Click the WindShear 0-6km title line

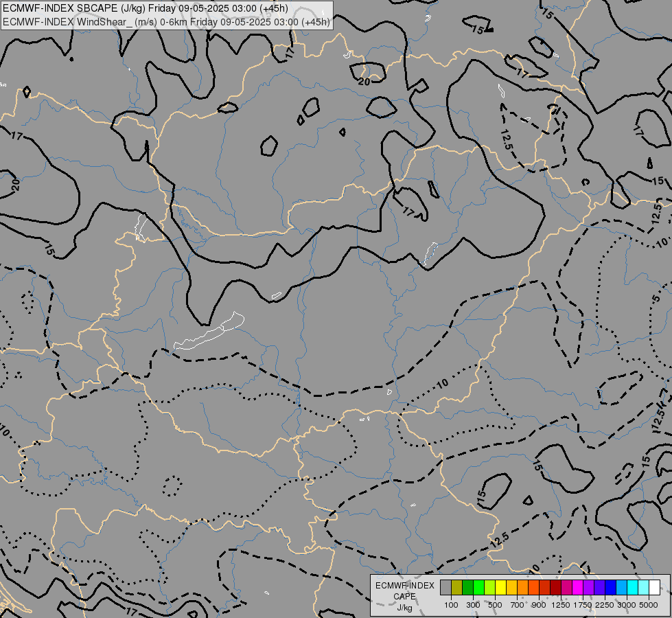[x=166, y=22]
